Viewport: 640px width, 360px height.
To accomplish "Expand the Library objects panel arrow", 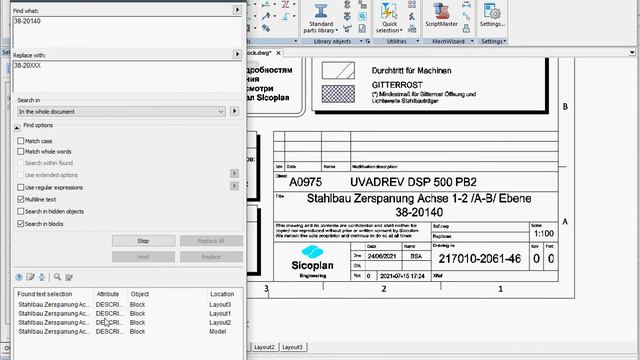I will click(361, 41).
